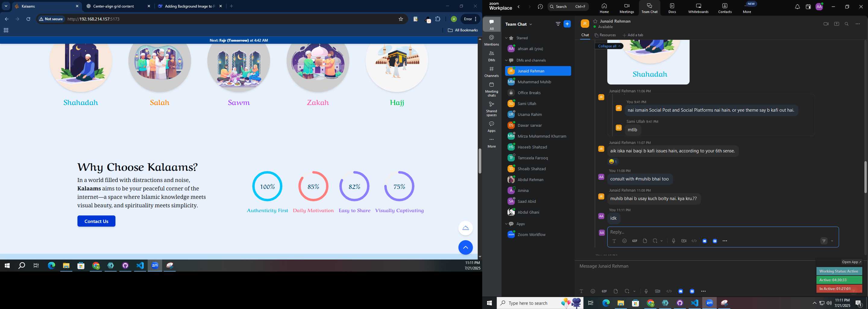Star the Junaid Rehman conversation
The image size is (868, 309).
[596, 21]
